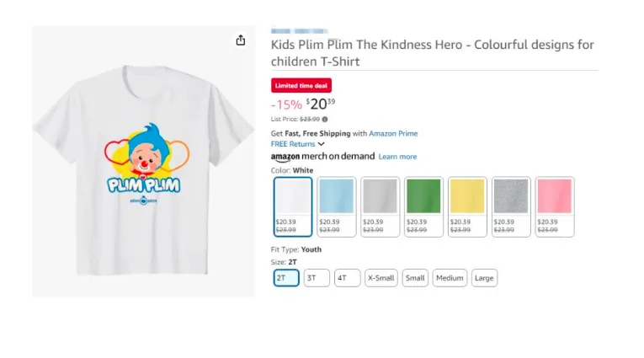Select size 2T
Viewport: 644px width, 358px height.
286,278
